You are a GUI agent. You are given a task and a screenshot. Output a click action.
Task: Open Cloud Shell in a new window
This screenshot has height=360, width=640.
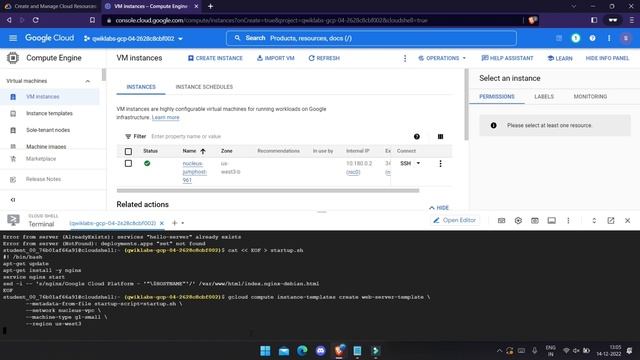[x=611, y=220]
